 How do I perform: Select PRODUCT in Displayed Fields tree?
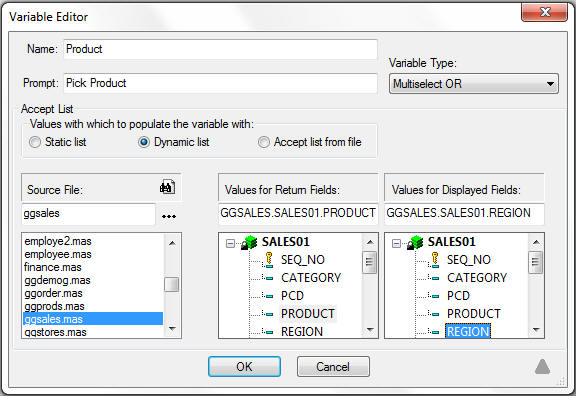coord(474,313)
